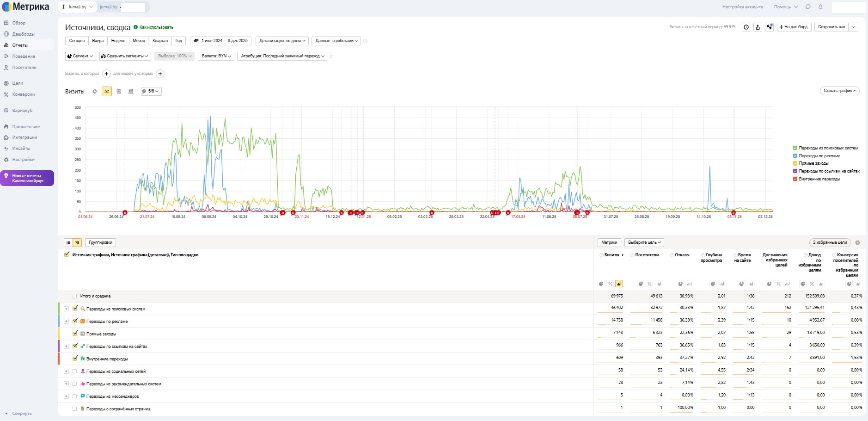This screenshot has height=421, width=868.
Task: Open the Группировки button
Action: [100, 242]
